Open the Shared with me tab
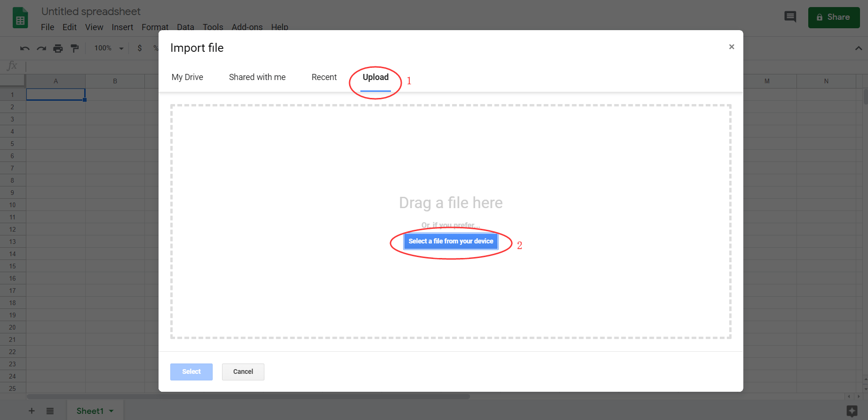868x420 pixels. (257, 77)
